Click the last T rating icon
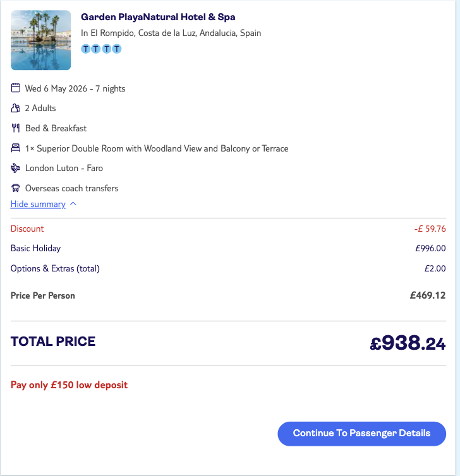Viewport: 460px width, 476px height. (x=116, y=49)
